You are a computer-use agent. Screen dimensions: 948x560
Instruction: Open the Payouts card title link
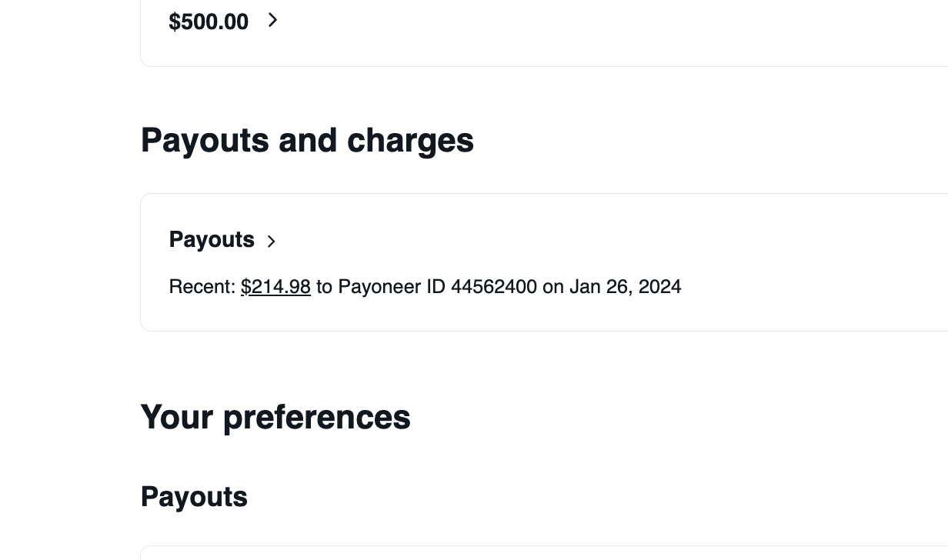click(x=212, y=240)
